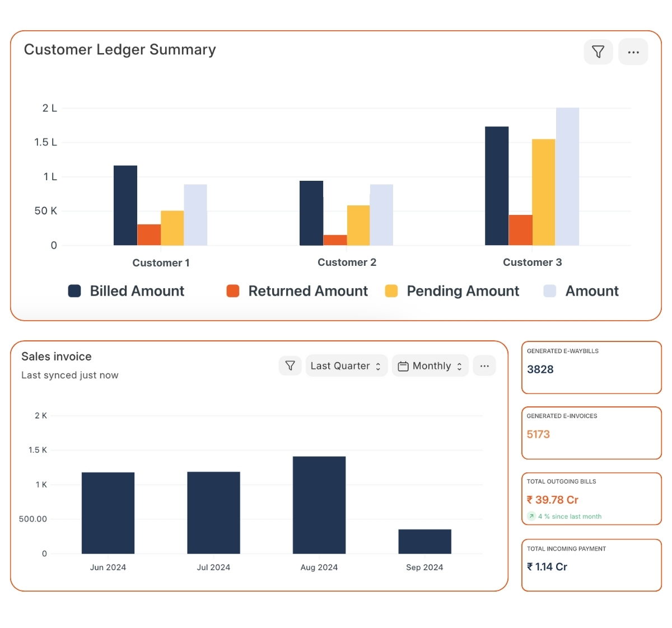Click the chevron arrows on Last Quarter
Image resolution: width=672 pixels, height=628 pixels.
(379, 367)
